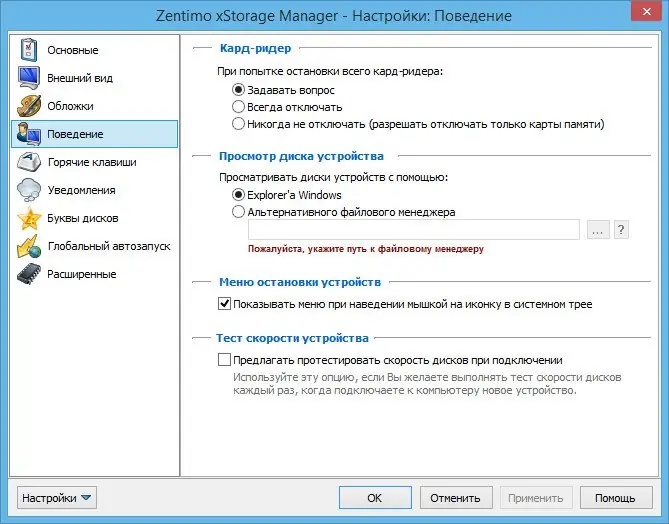Select the Поведение settings section
Viewport: 669px width, 524px height.
[93, 134]
